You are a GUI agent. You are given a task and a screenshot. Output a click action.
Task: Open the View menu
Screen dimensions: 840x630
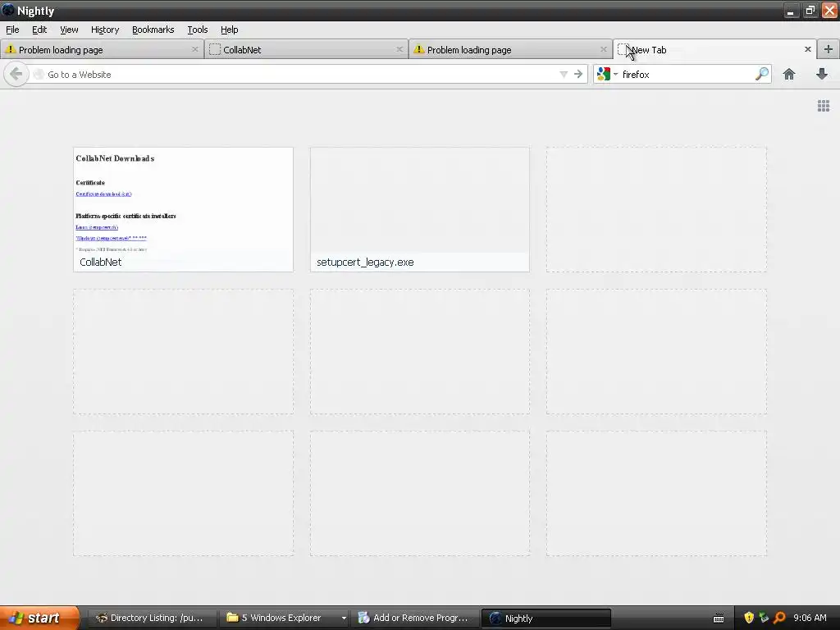(69, 30)
